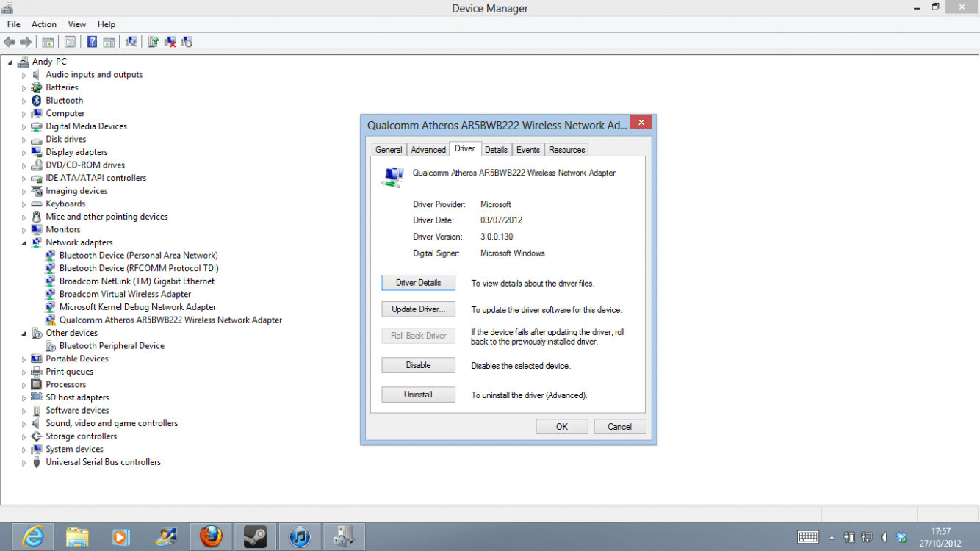Screen dimensions: 980x551
Task: Click the Processors category icon
Action: pos(36,385)
